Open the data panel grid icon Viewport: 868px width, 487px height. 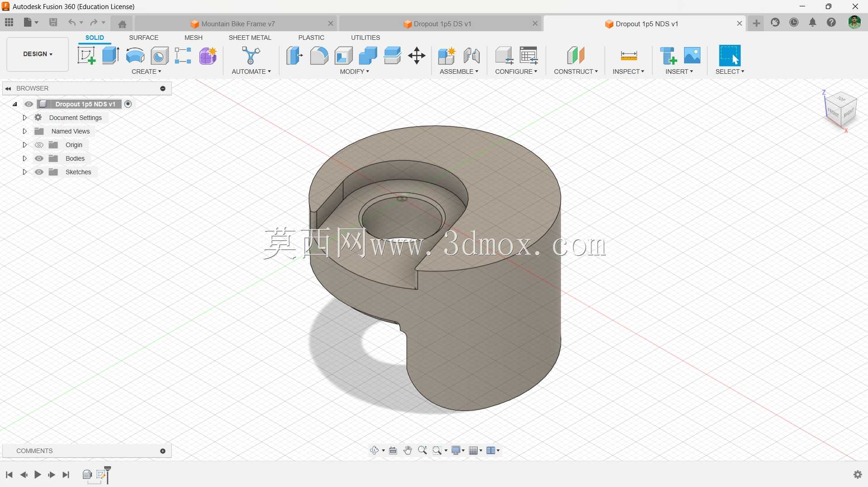coord(9,23)
